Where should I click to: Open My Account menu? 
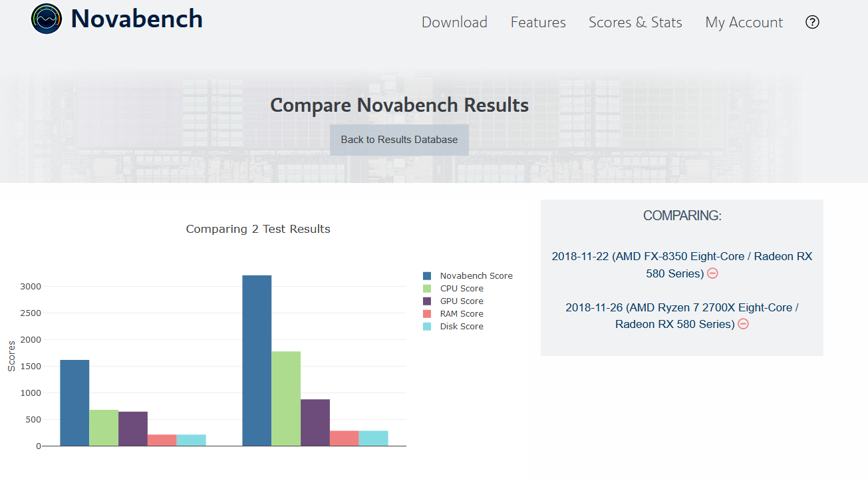coord(744,23)
